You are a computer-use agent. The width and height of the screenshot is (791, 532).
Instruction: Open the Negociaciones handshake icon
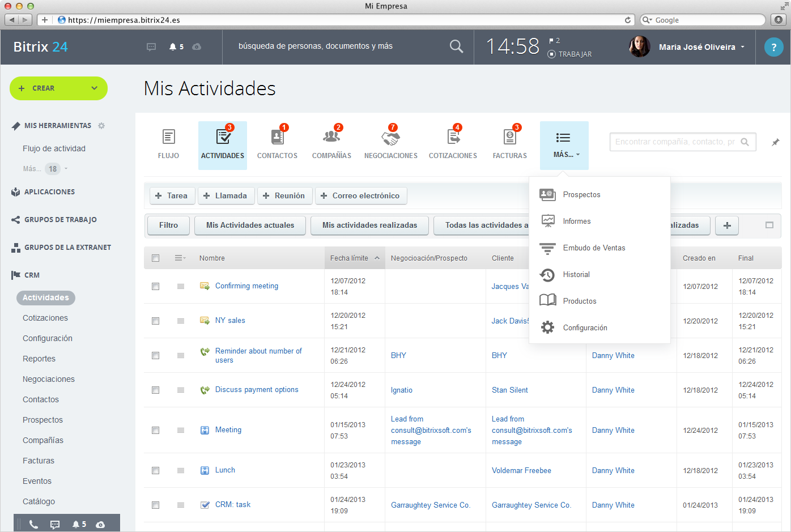click(390, 138)
